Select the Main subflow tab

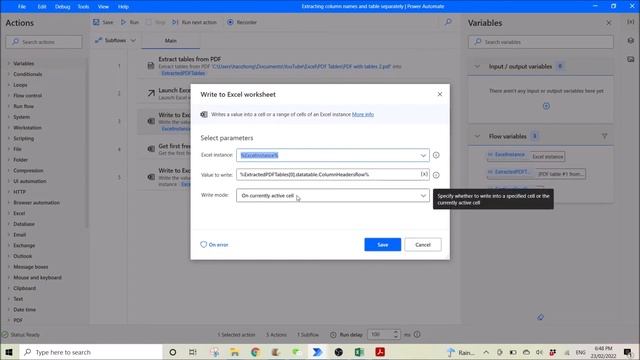pos(171,40)
